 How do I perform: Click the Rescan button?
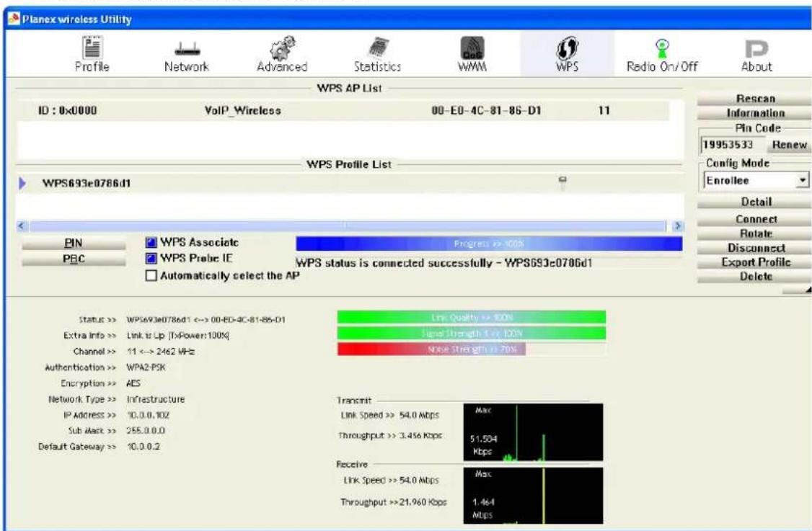(x=756, y=98)
